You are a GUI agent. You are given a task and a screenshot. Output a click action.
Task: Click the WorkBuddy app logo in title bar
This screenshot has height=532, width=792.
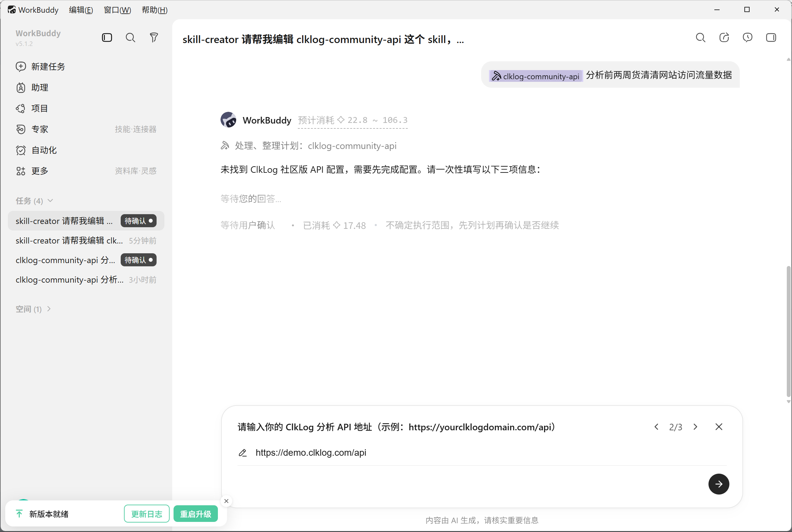tap(11, 9)
